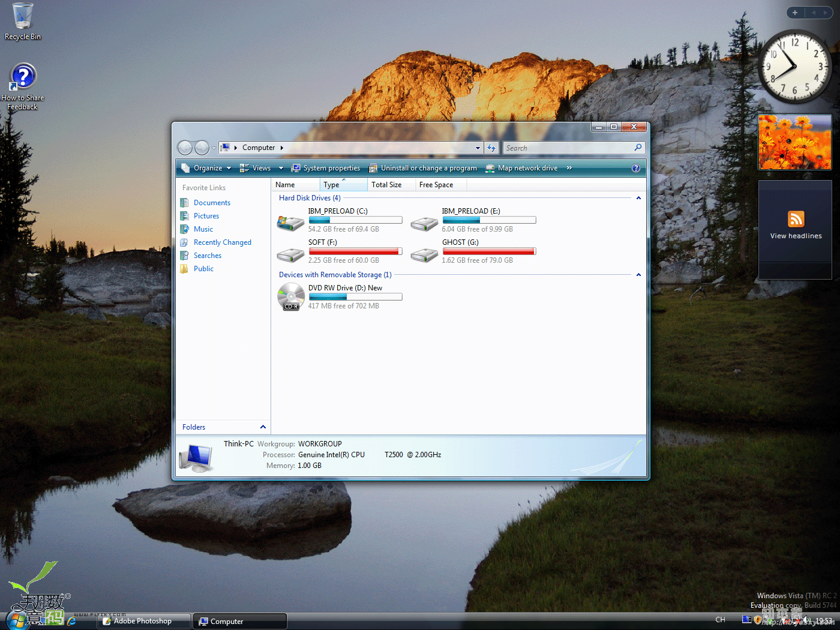Screen dimensions: 840x630
Task: Open Music favorite link
Action: coord(203,229)
